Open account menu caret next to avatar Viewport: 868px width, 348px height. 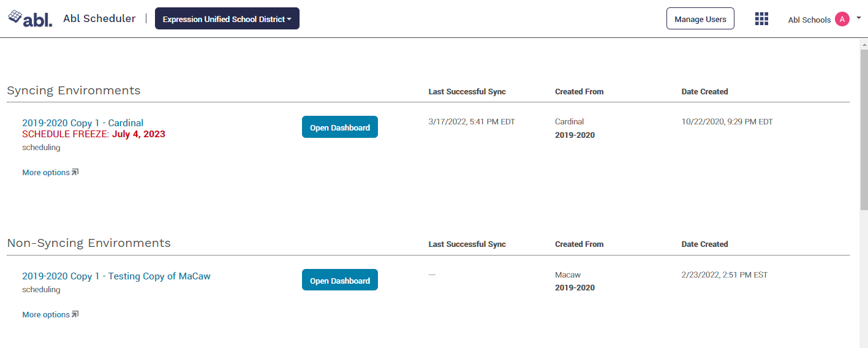859,18
